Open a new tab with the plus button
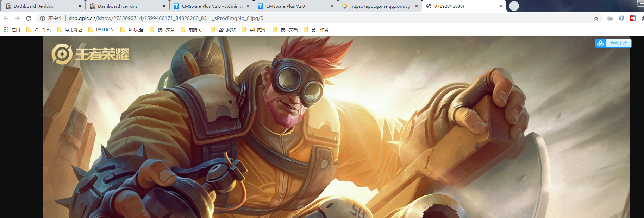Viewport: 644px width, 218px height. pos(514,6)
